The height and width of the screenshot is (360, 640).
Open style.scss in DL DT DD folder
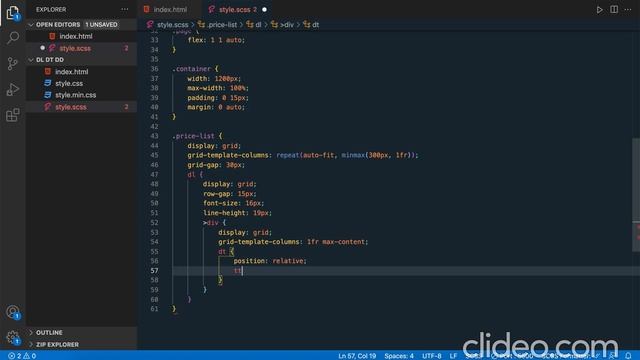point(71,107)
